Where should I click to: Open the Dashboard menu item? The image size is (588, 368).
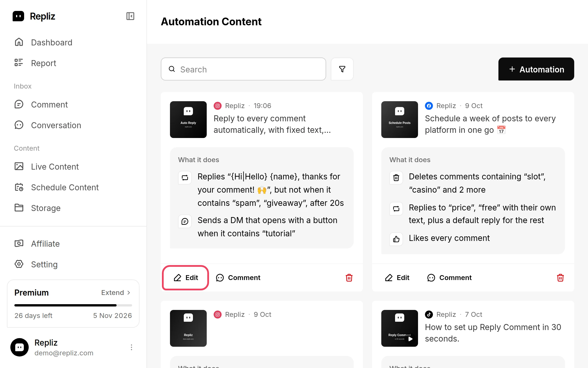[x=73, y=43]
